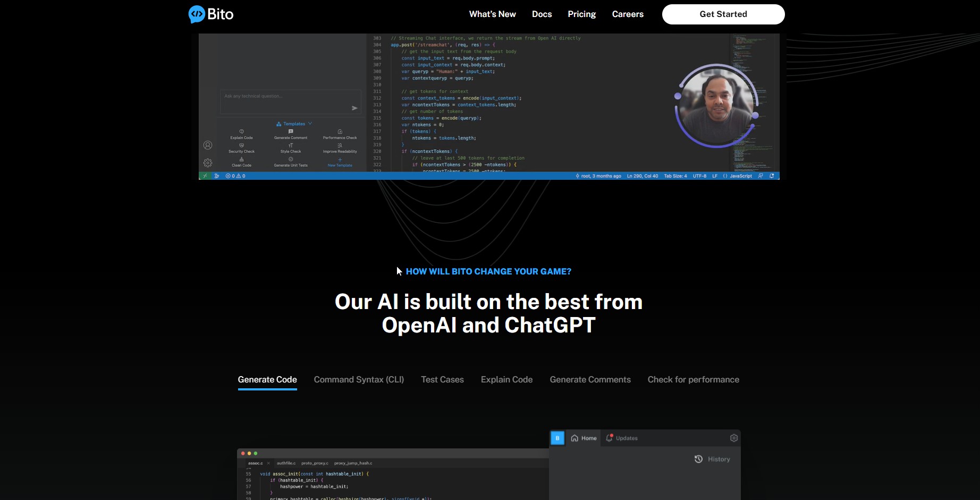Viewport: 980px width, 500px height.
Task: Expand the Templates dropdown chevron
Action: click(310, 123)
